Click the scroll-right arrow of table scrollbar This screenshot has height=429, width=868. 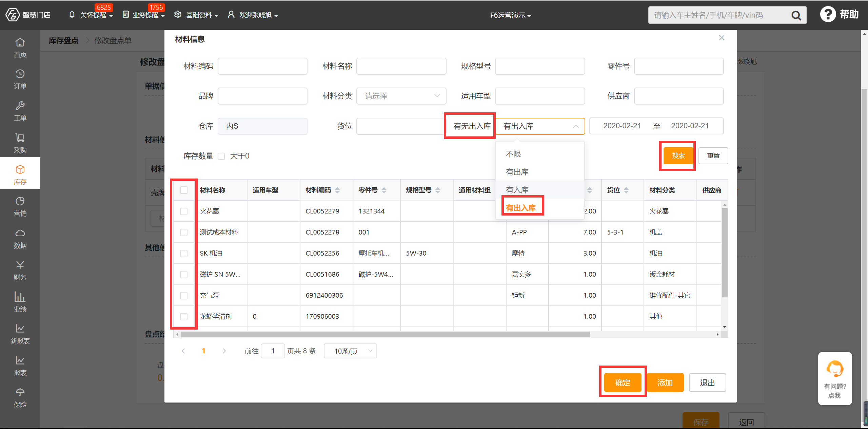point(717,335)
